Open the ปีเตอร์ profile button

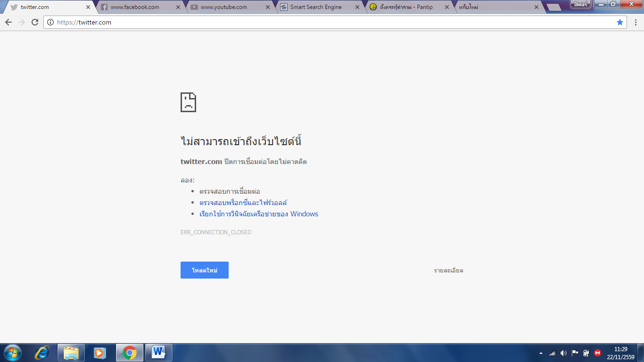(580, 4)
